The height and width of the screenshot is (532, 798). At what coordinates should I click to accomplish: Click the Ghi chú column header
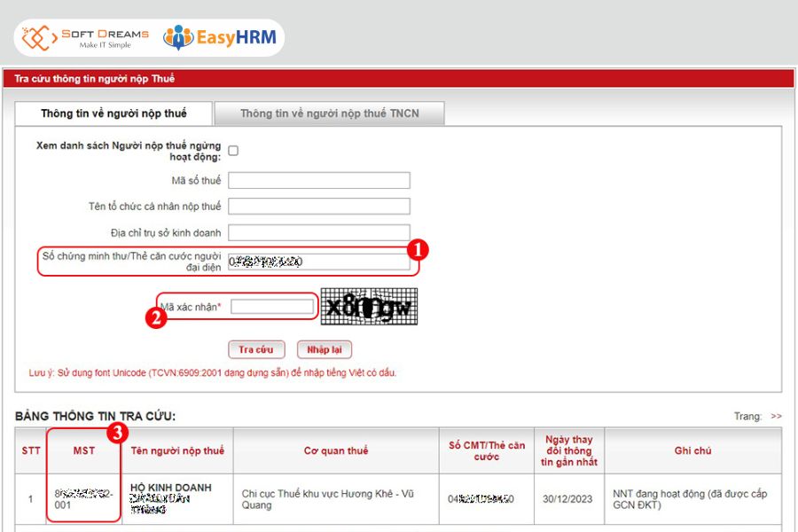click(x=693, y=450)
